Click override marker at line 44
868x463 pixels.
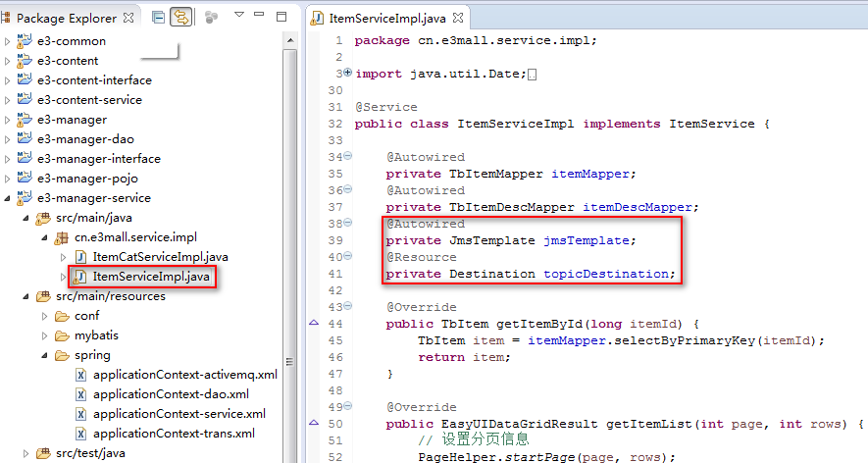pos(313,323)
